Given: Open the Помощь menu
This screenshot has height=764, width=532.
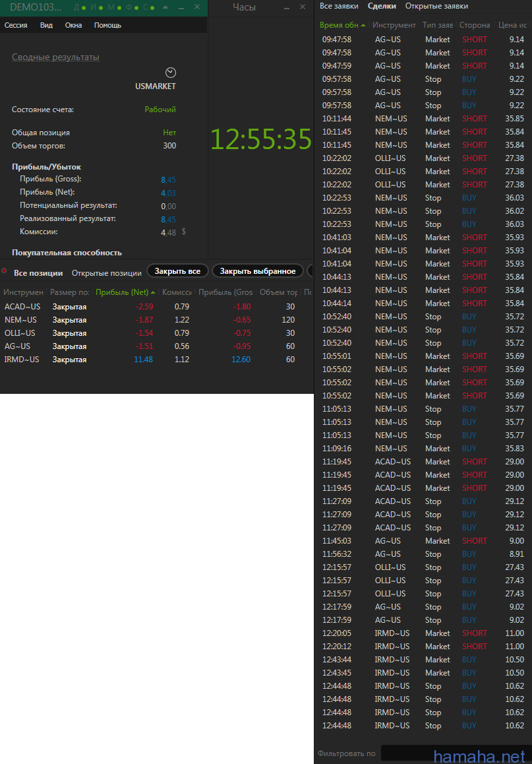Looking at the screenshot, I should pos(107,25).
